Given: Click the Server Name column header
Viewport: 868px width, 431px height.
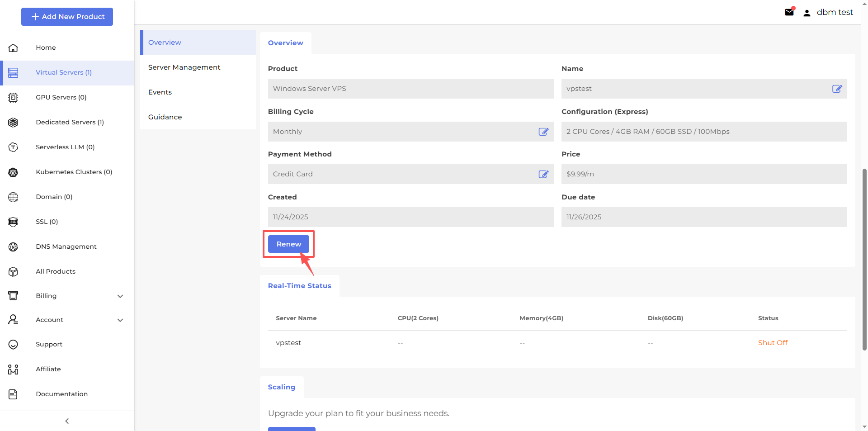Looking at the screenshot, I should [x=296, y=318].
